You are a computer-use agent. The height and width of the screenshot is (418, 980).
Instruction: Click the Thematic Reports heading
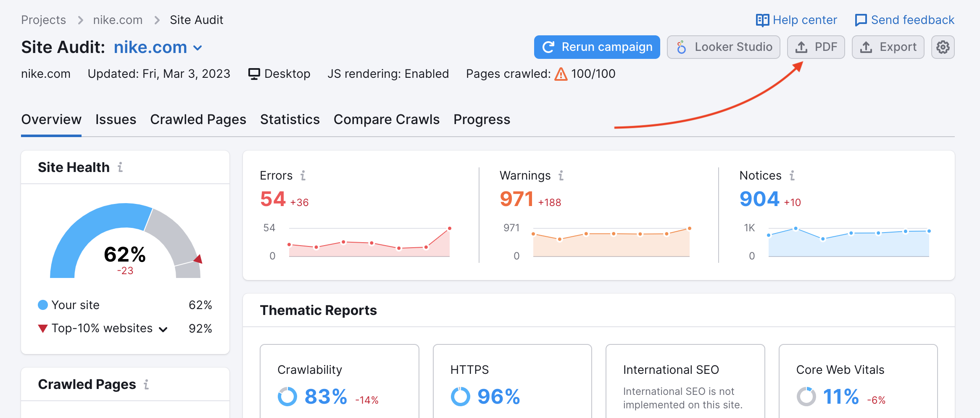point(318,310)
